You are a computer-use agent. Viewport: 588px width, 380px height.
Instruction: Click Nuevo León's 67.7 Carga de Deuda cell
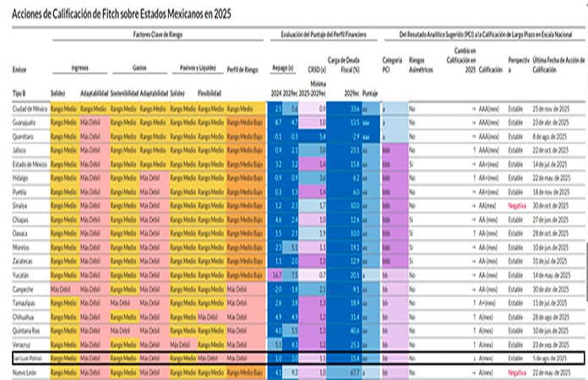click(x=353, y=370)
